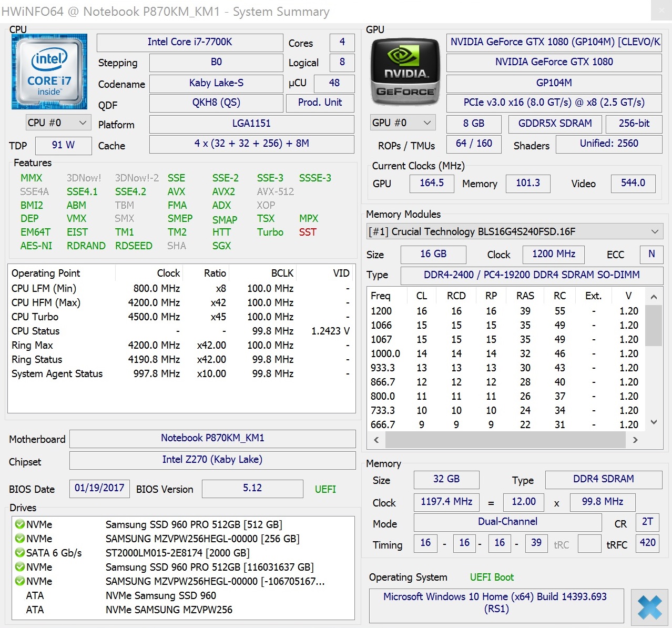672x628 pixels.
Task: Click the Intel Core i7 logo
Action: pos(49,72)
